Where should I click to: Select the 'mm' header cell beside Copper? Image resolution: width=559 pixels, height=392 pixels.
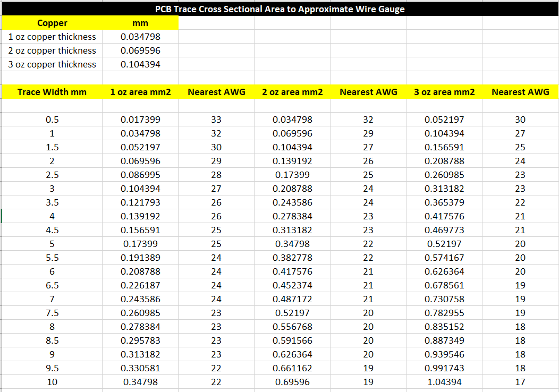coord(140,23)
